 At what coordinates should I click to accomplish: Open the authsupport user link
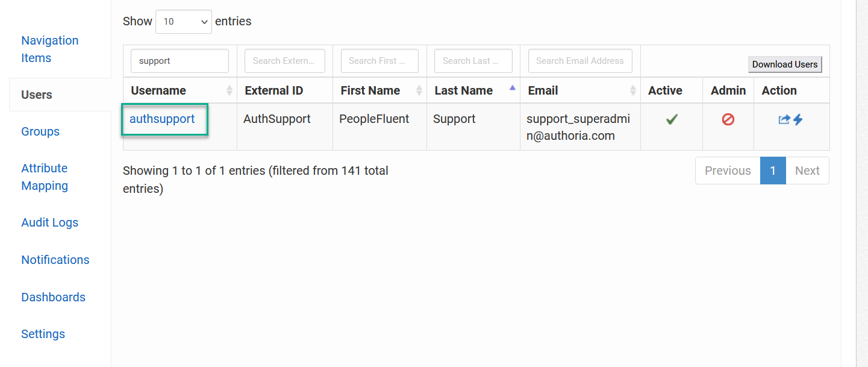coord(162,119)
